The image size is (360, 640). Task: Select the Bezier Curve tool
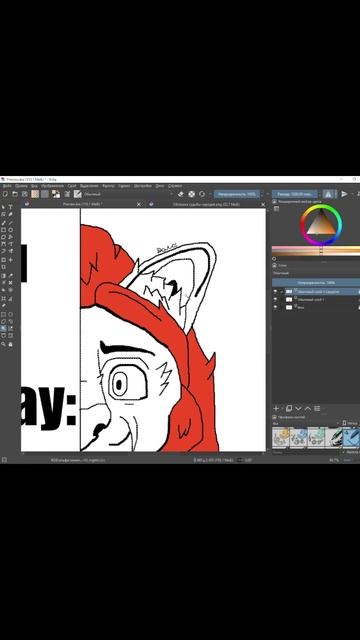pyautogui.click(x=3, y=244)
